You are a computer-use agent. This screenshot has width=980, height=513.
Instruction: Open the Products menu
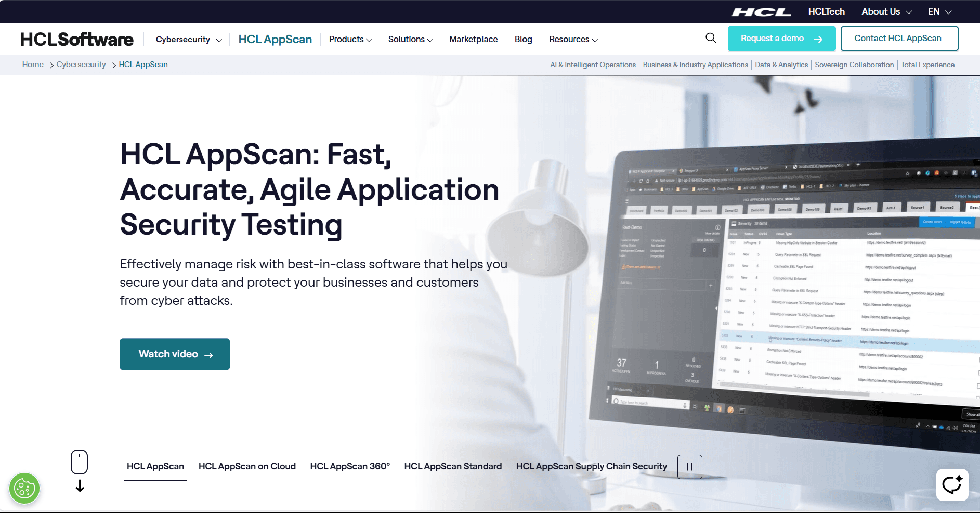point(350,40)
